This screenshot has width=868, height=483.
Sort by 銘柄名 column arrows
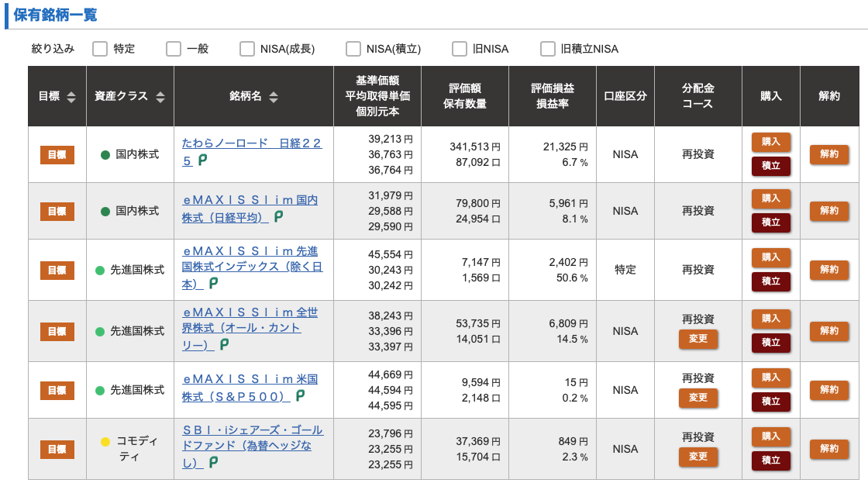point(274,97)
